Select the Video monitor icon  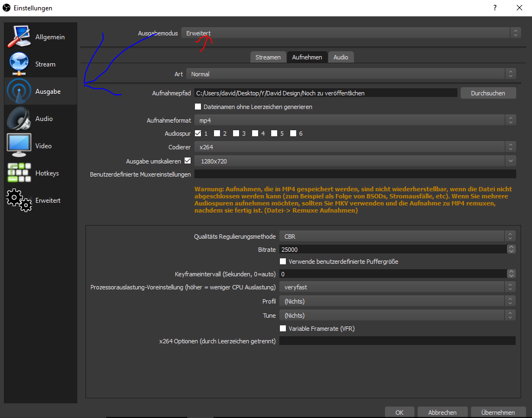pyautogui.click(x=19, y=146)
